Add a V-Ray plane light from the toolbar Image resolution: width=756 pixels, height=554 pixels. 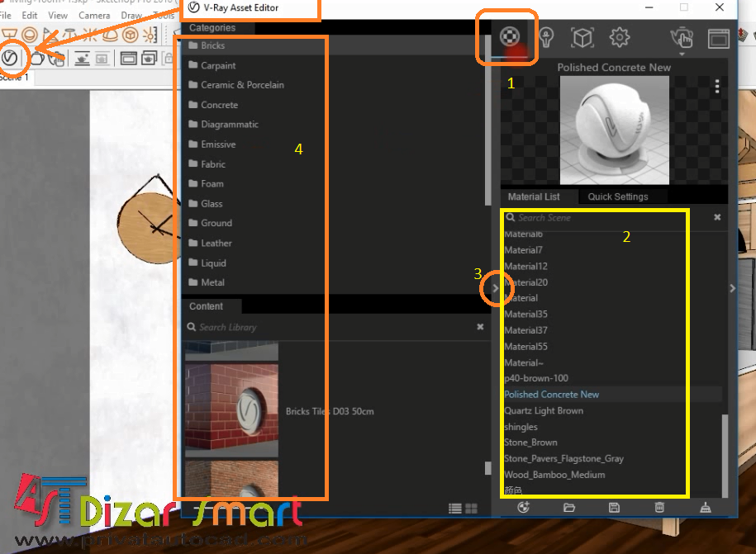pos(10,35)
